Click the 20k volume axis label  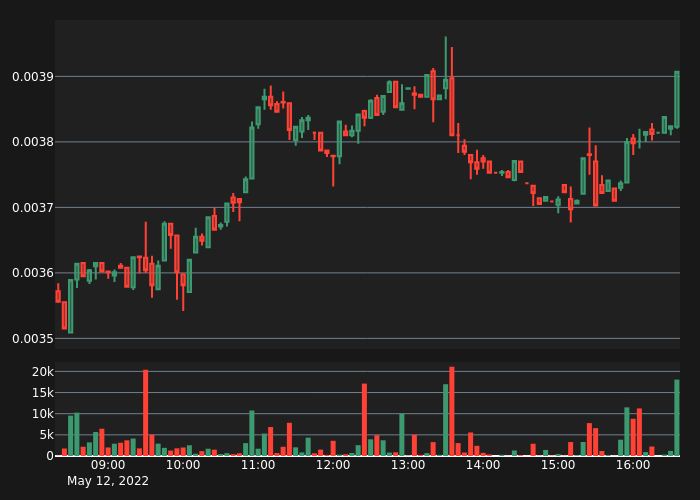(43, 371)
